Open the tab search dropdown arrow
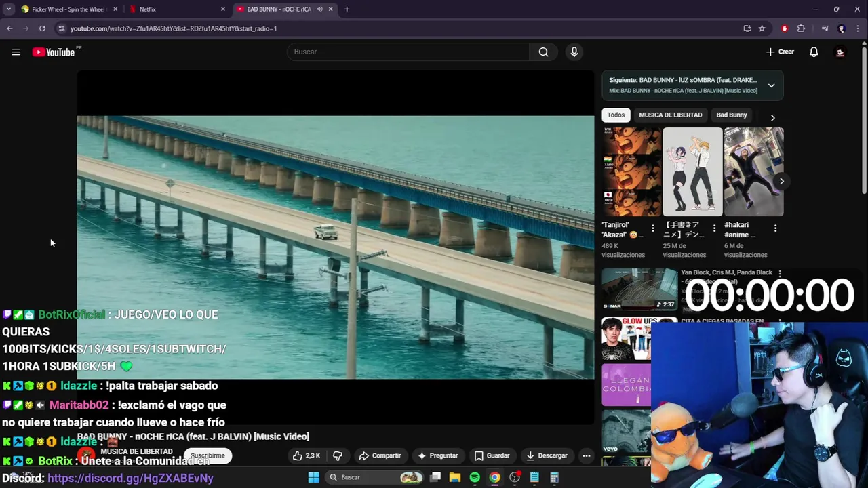Screen dimensions: 868x488 point(9,9)
